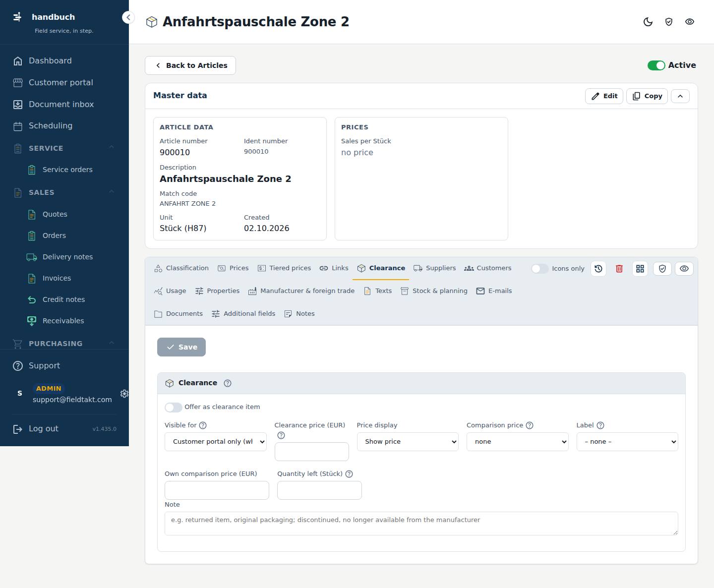Toggle dark mode moon icon
The height and width of the screenshot is (588, 714).
pos(648,22)
